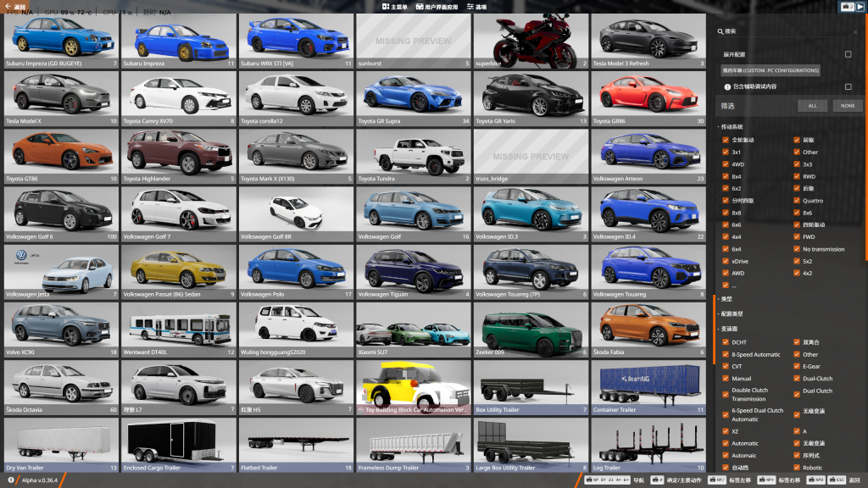This screenshot has height=488, width=868.
Task: Uncheck the CVT transmission filter
Action: [x=726, y=366]
